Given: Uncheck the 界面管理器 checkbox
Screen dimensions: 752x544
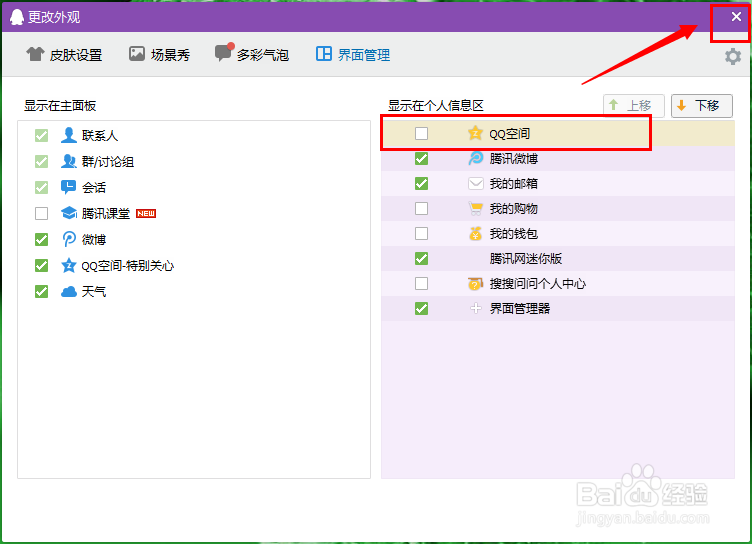Looking at the screenshot, I should [x=422, y=308].
